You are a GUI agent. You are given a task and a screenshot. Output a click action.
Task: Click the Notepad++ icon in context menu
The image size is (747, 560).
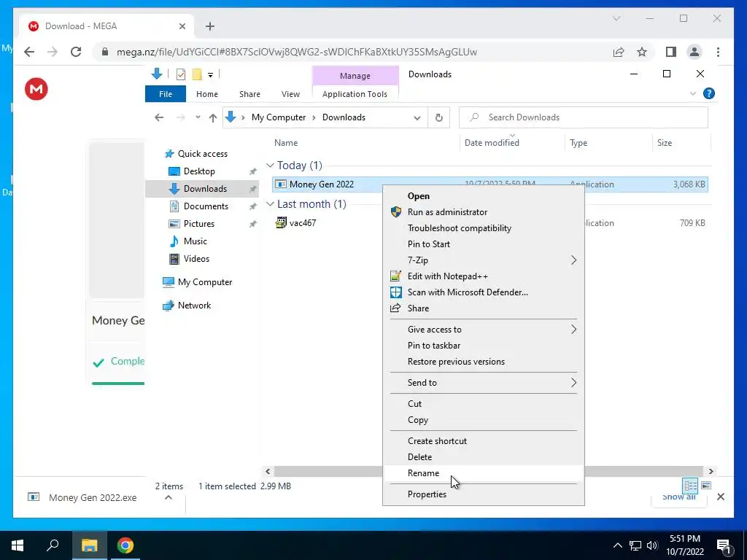(395, 276)
